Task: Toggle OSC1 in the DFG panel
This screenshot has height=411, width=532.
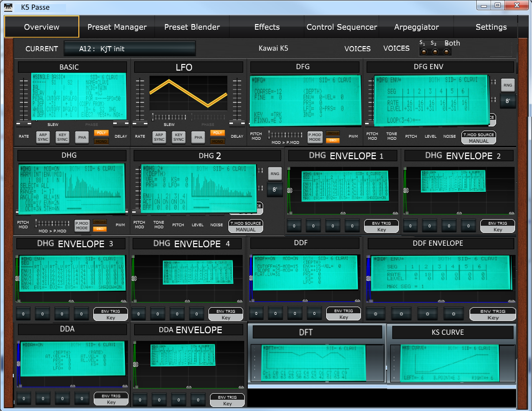Action: 333,141
